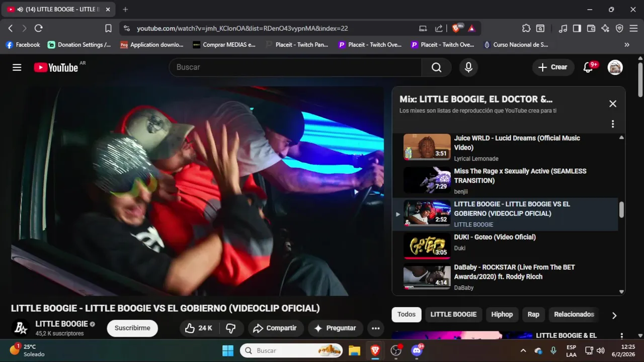The width and height of the screenshot is (644, 362).
Task: Reload the current page
Action: point(39,29)
